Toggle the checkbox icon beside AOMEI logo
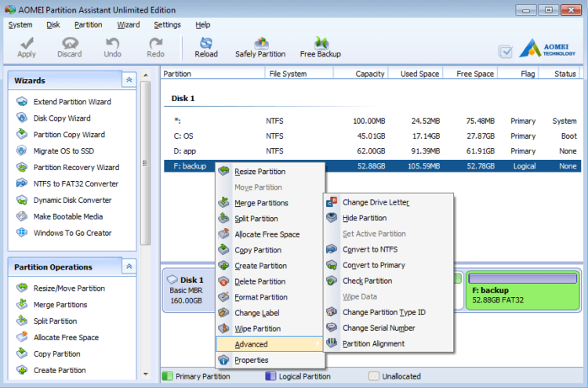Image resolution: width=588 pixels, height=388 pixels. 506,52
